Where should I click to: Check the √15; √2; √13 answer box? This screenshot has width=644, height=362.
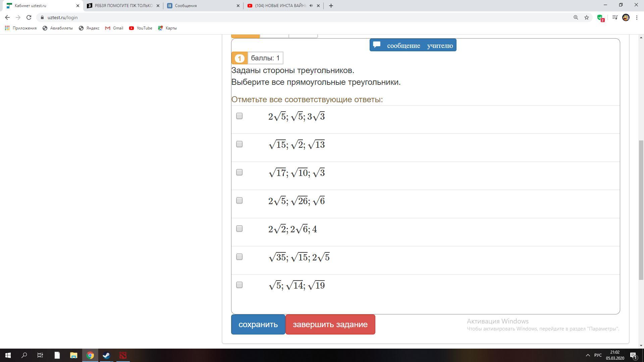[x=239, y=144]
